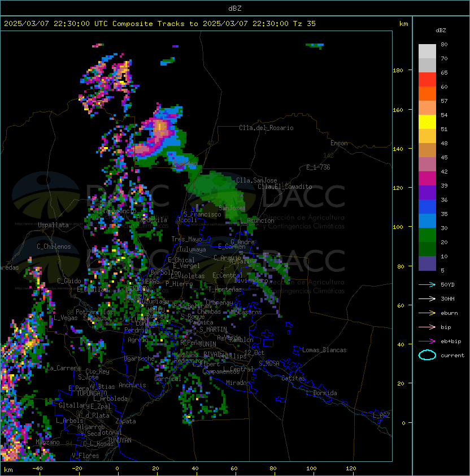The width and height of the screenshot is (470, 476).
Task: Click the cyan 50YD arrow icon
Action: pos(427,285)
